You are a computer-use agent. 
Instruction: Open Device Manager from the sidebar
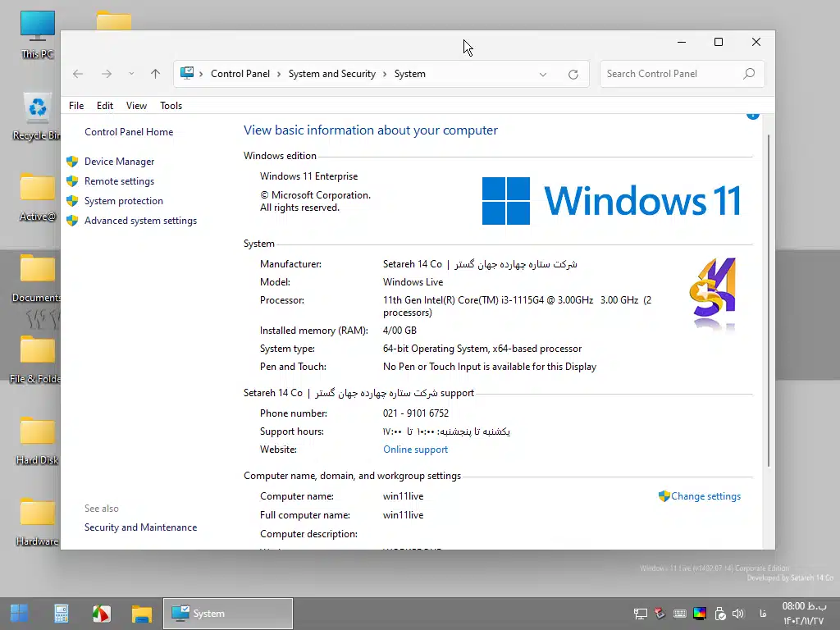[x=119, y=162]
